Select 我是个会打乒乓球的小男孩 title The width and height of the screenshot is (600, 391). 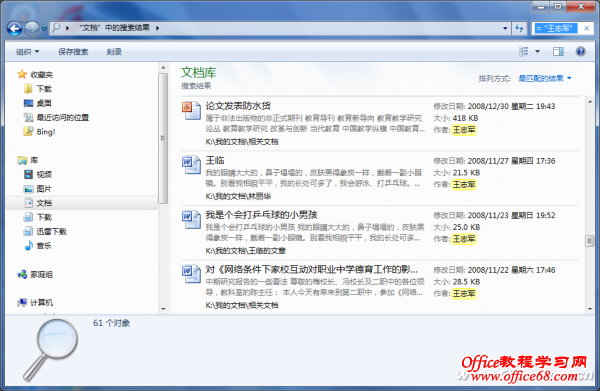click(261, 215)
